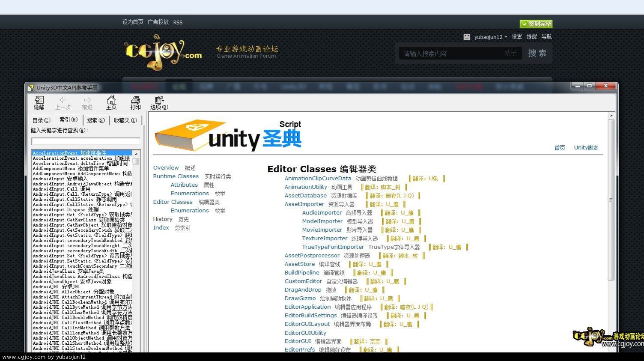Select index entry AndroidJavaClass 安卓Java类
This screenshot has width=644, height=361.
click(69, 271)
